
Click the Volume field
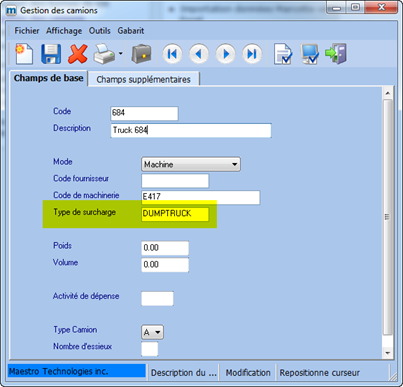165,265
